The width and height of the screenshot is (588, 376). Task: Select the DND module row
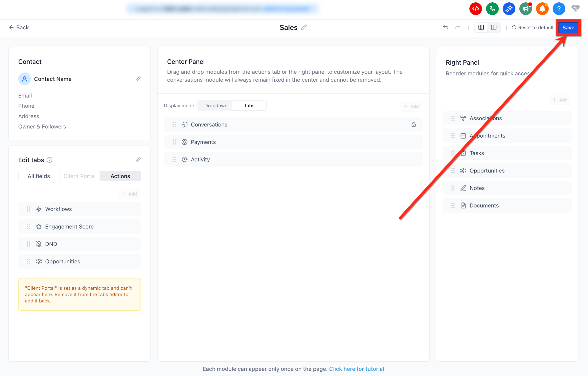(79, 244)
